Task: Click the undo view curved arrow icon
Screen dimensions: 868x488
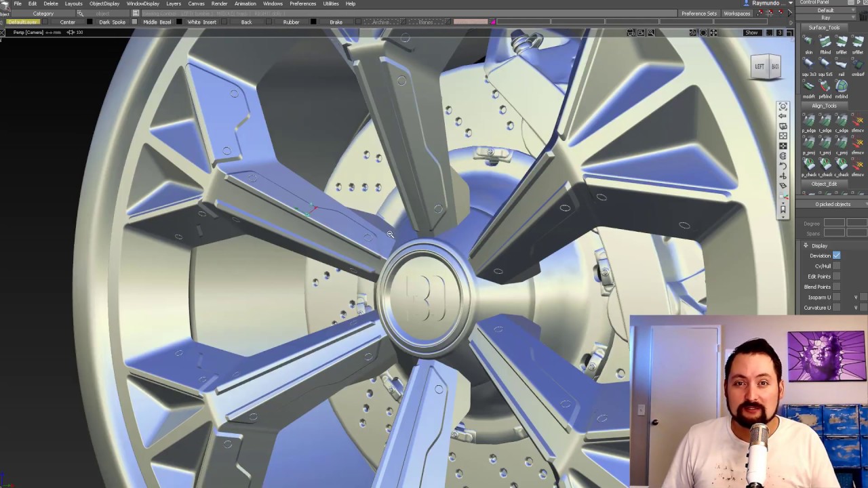Action: point(783,166)
